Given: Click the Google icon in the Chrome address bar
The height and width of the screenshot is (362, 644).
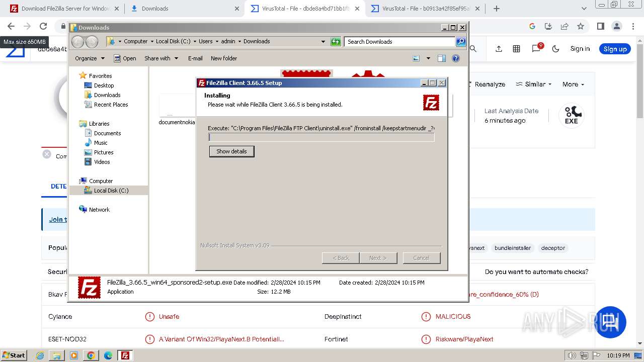Looking at the screenshot, I should click(x=532, y=26).
